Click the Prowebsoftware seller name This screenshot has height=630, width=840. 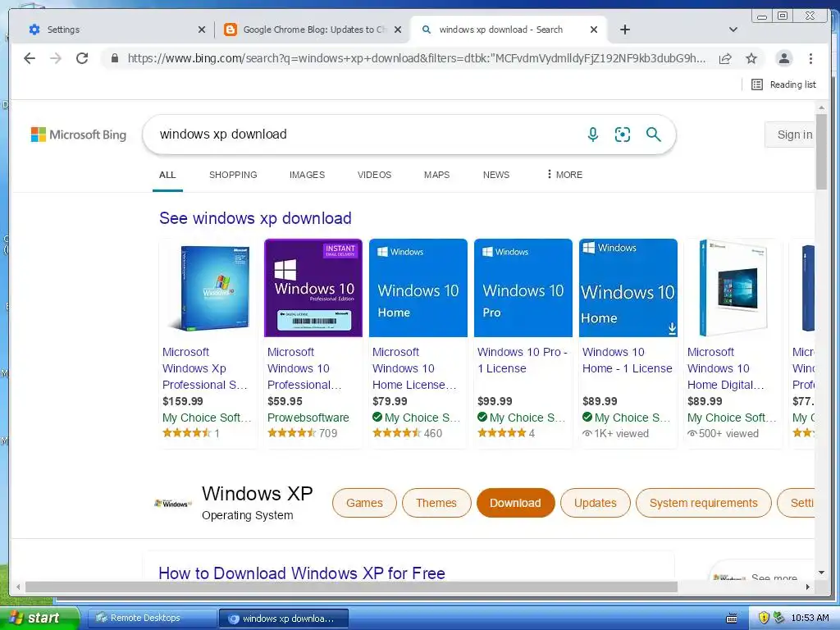(x=308, y=418)
